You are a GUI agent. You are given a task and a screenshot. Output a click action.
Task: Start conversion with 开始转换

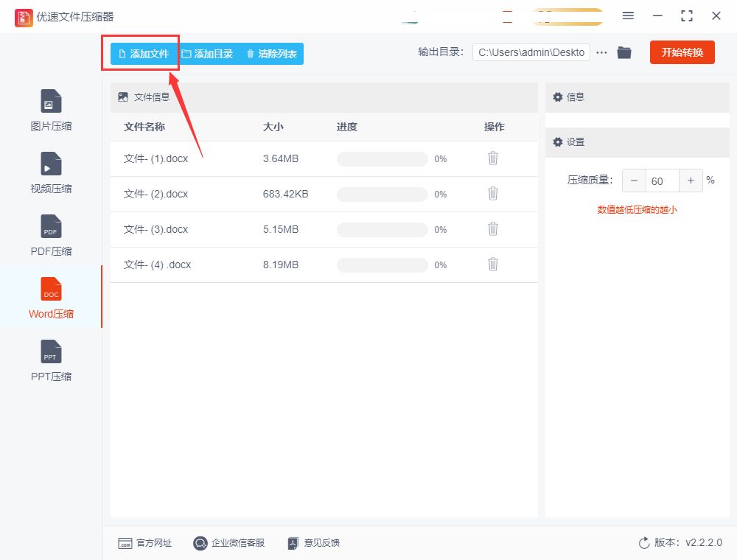[682, 52]
